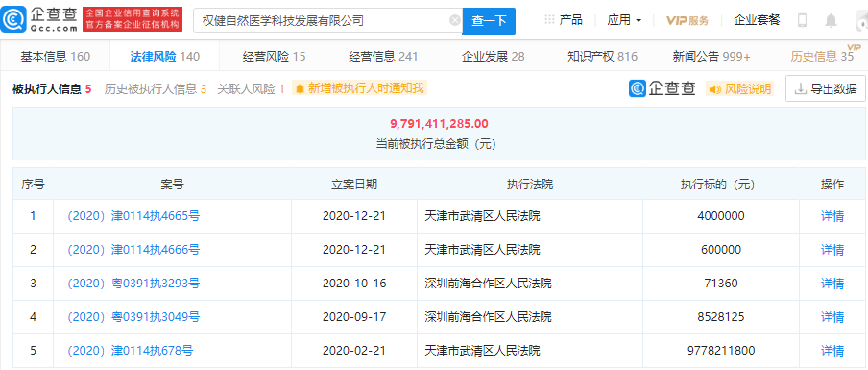The image size is (868, 370).
Task: Click date cell 2020-02-21
Action: pos(354,351)
